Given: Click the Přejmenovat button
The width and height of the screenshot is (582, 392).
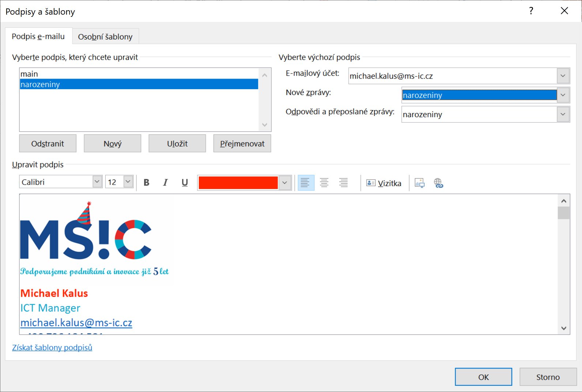Looking at the screenshot, I should point(242,143).
